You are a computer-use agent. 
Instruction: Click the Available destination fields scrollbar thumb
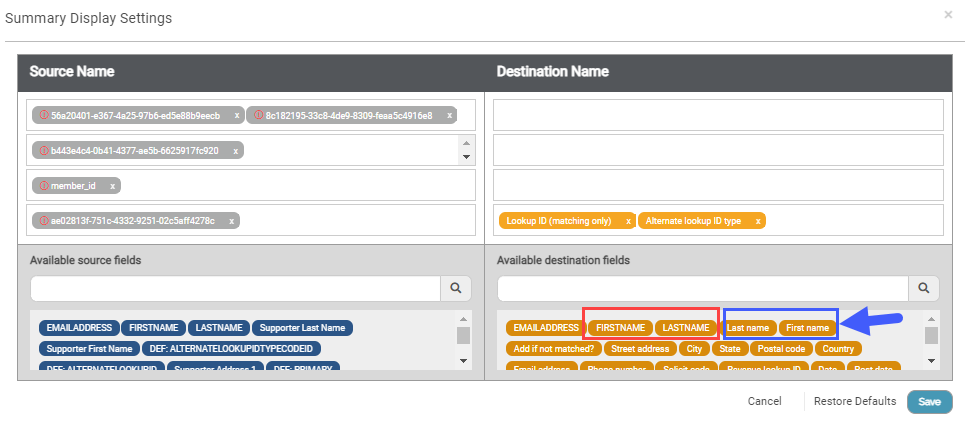coord(931,335)
